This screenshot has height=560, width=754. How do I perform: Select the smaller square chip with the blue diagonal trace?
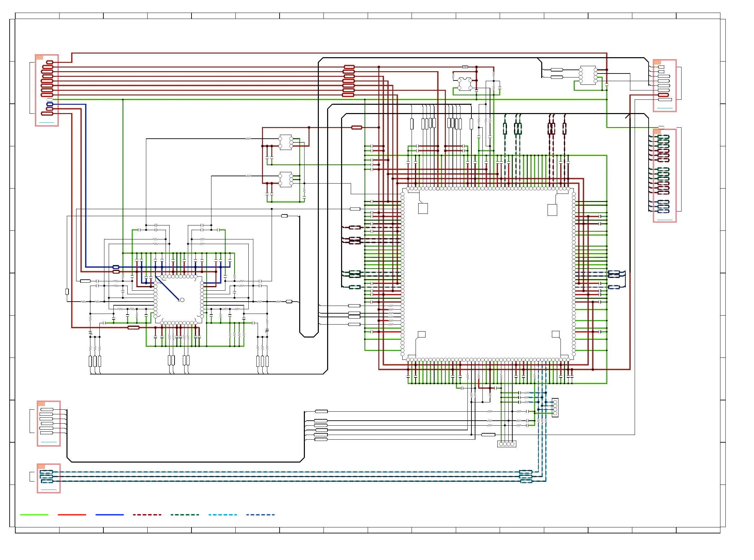coord(179,300)
